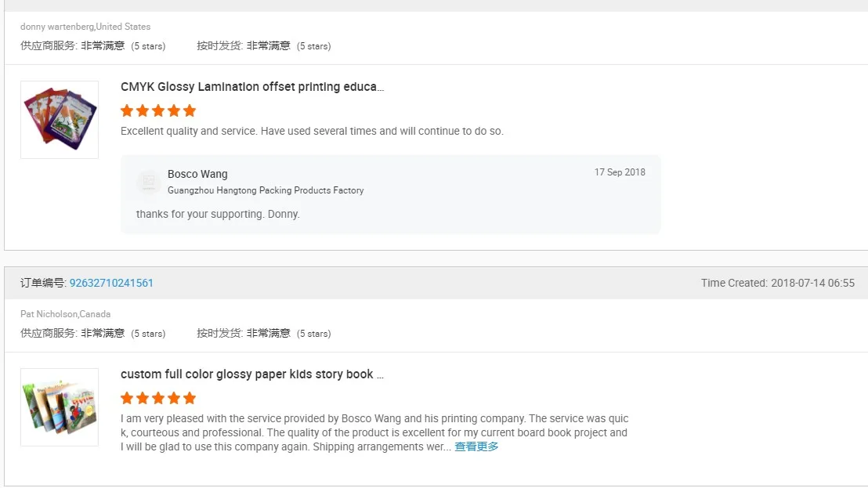Open the custom full color glossy paper title
The image size is (868, 488).
[252, 374]
